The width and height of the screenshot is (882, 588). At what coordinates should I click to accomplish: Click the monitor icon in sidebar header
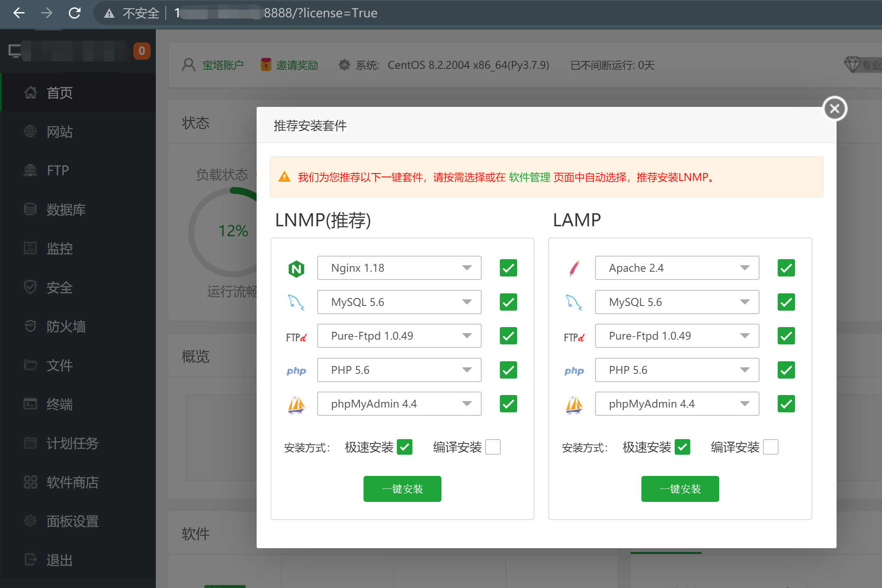coord(15,51)
